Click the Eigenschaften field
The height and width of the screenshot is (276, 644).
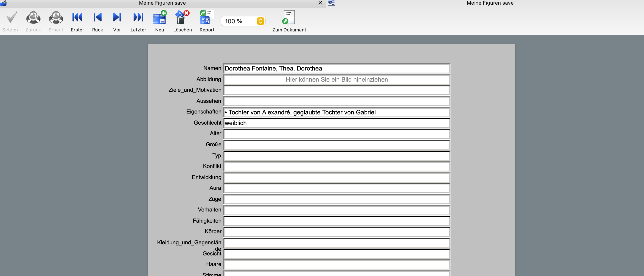point(337,112)
